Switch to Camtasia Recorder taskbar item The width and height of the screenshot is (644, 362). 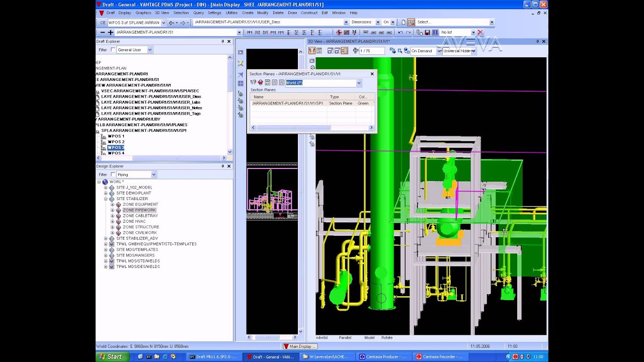(440, 356)
